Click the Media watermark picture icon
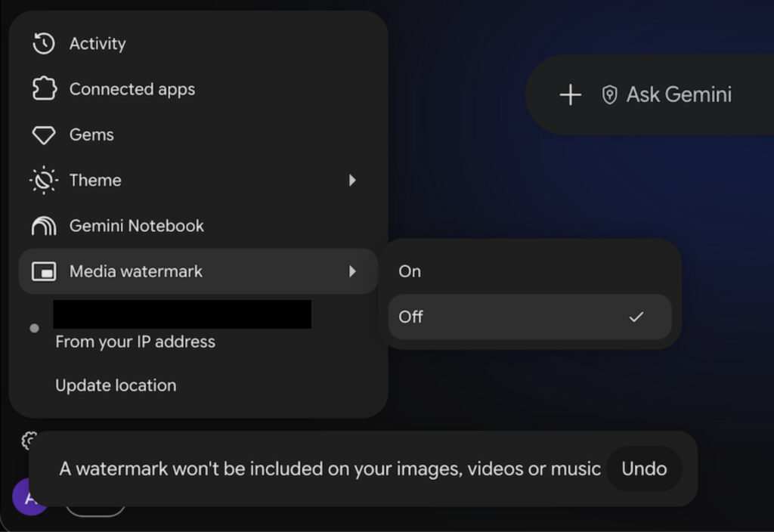The height and width of the screenshot is (532, 774). click(x=43, y=271)
